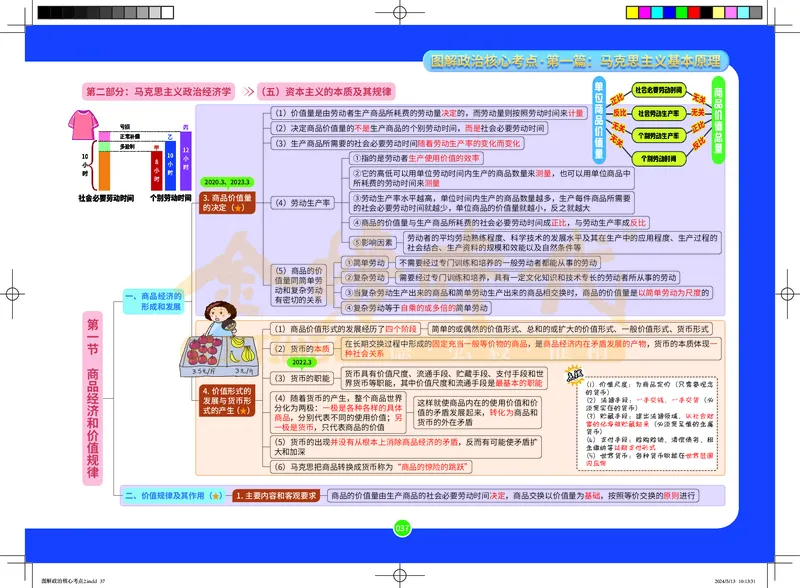Select the '一、商品经济的形成和发展' branch node
This screenshot has height=588, width=800.
click(155, 301)
